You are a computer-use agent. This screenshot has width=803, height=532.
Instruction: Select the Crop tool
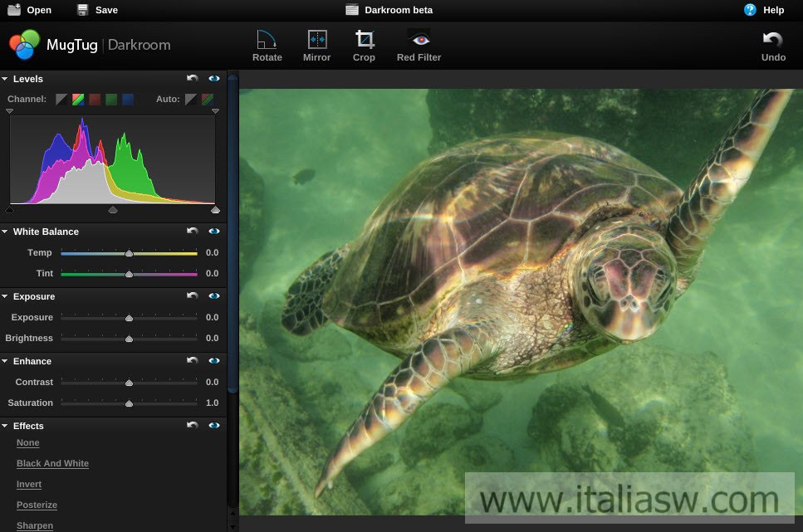point(364,46)
